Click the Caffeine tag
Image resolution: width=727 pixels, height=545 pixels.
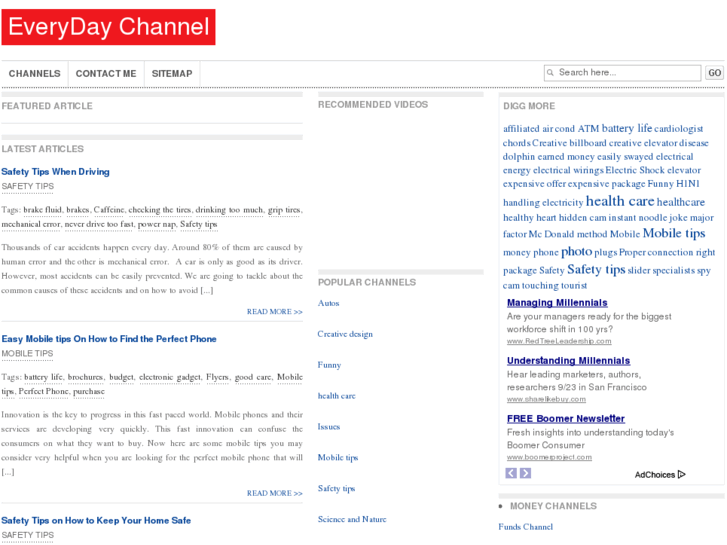[x=109, y=210]
